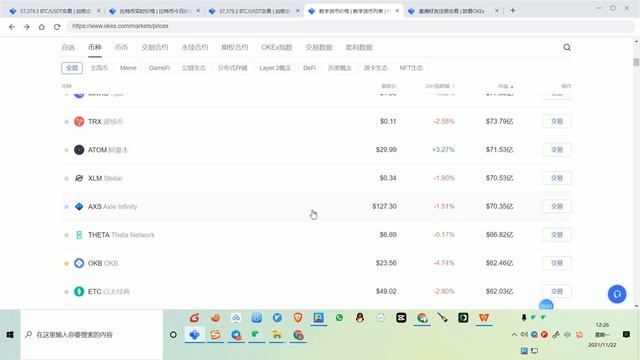Open the blue customer support chat bubble
The width and height of the screenshot is (640, 360).
pos(617,294)
